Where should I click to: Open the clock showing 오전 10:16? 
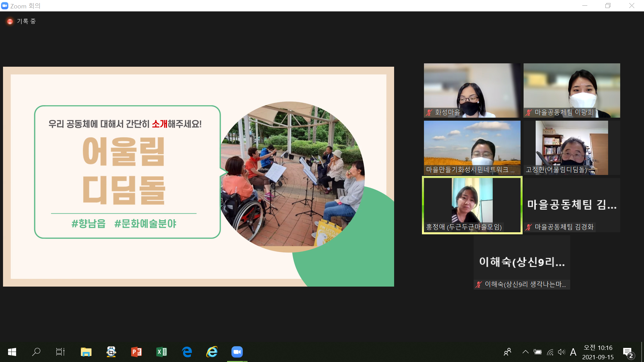tap(598, 352)
